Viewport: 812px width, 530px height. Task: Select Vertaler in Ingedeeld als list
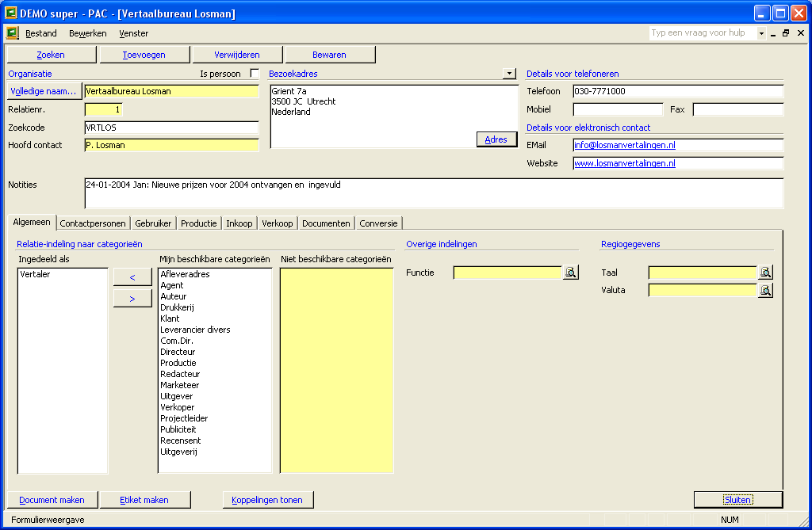tap(62, 274)
